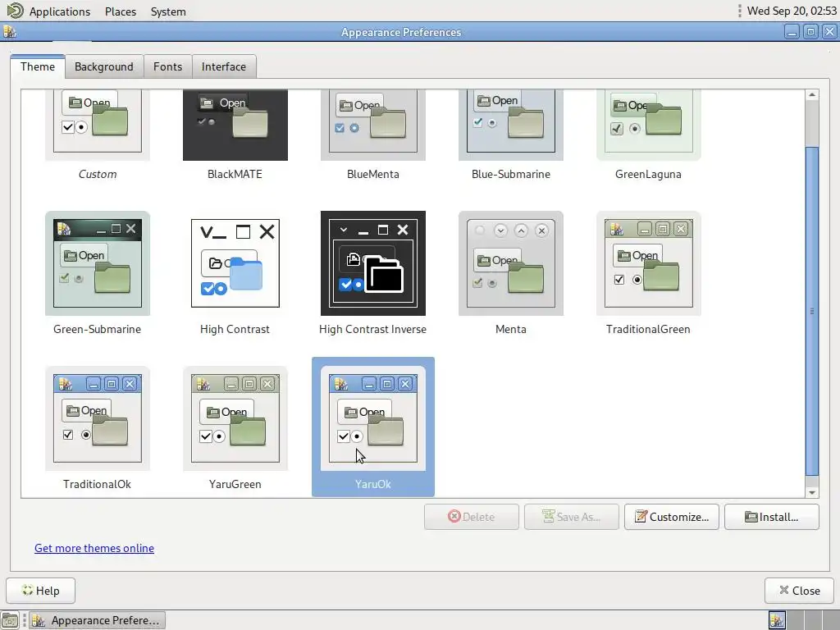The width and height of the screenshot is (840, 630).
Task: Select the TraditionalGreen theme thumbnail
Action: 648,263
